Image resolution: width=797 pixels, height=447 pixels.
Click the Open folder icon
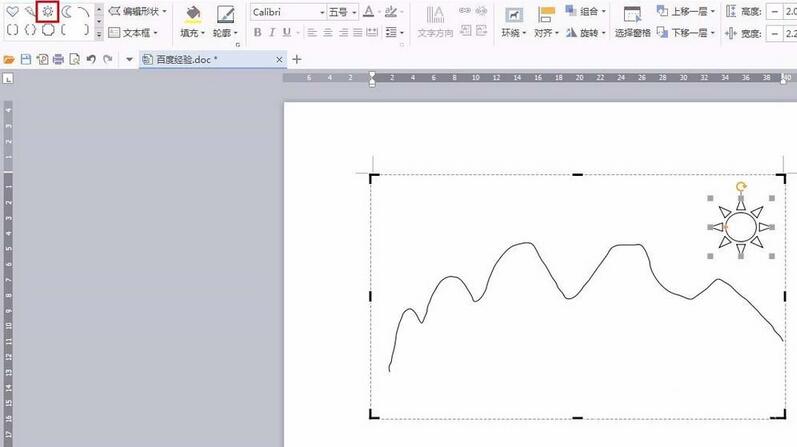[x=9, y=59]
